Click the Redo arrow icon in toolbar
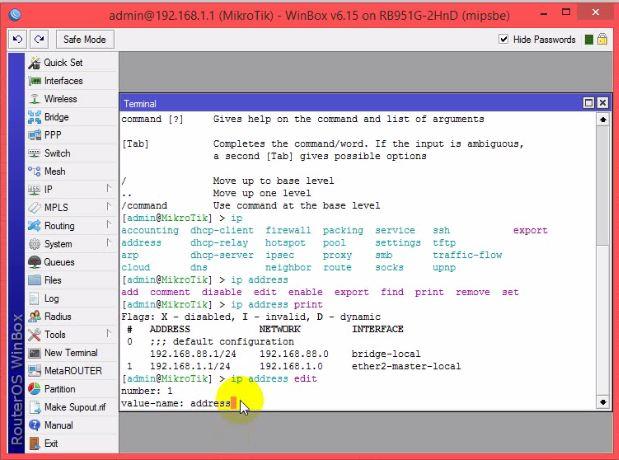The image size is (619, 460). click(x=39, y=39)
